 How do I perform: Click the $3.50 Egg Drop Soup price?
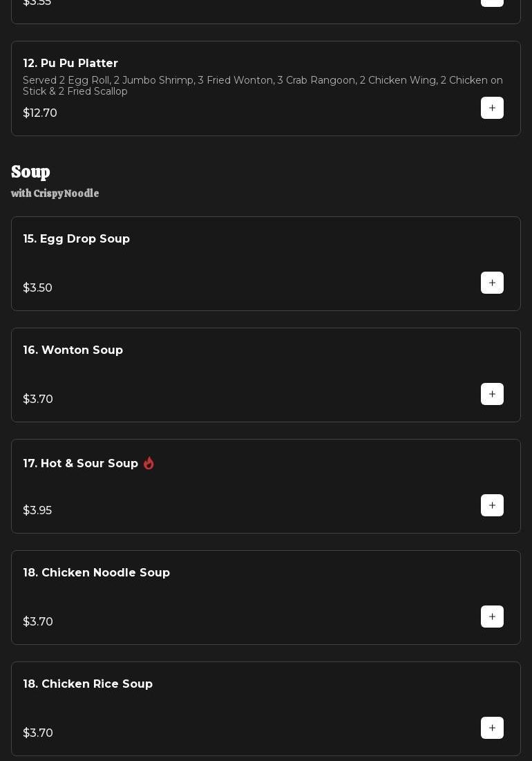[x=38, y=288]
